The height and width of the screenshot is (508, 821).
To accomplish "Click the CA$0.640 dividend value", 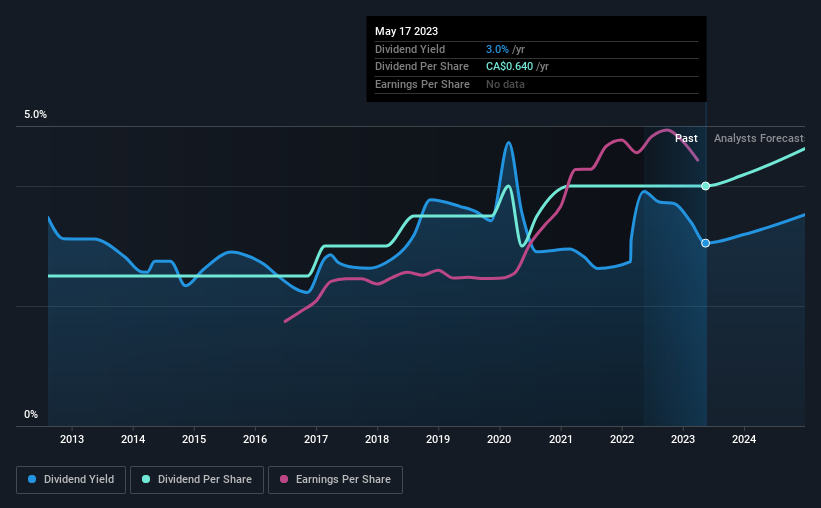I will click(x=509, y=67).
